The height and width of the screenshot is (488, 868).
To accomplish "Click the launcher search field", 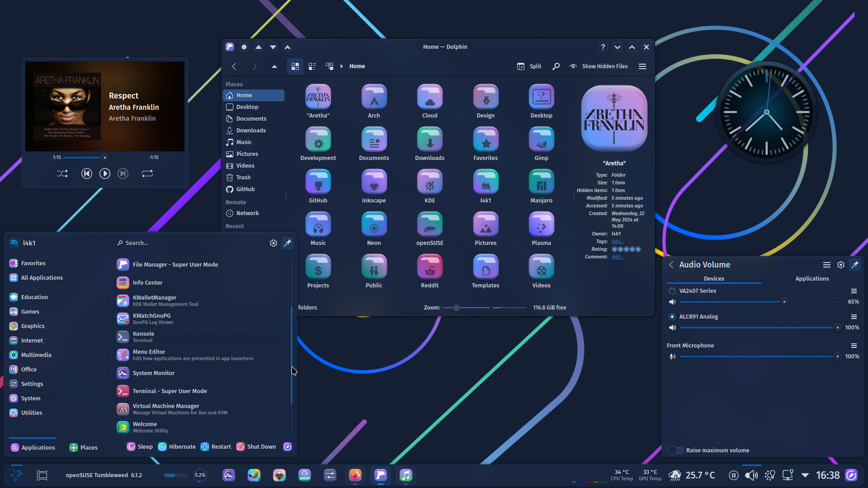I will (x=189, y=243).
